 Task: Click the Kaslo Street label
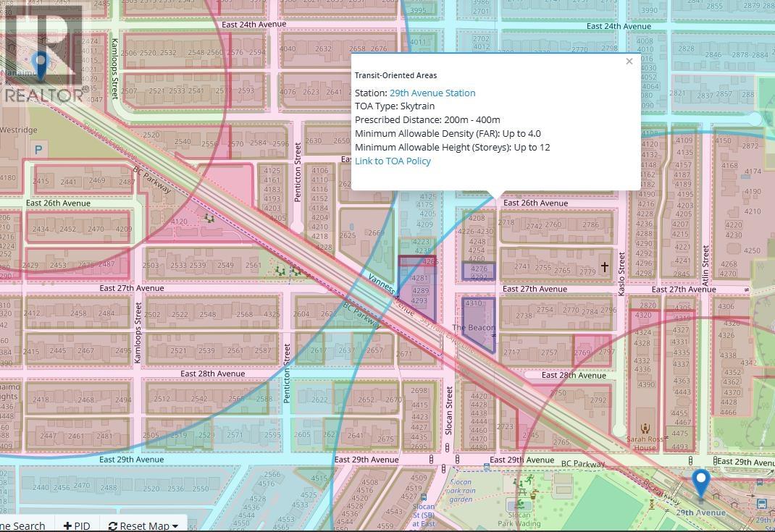(621, 274)
